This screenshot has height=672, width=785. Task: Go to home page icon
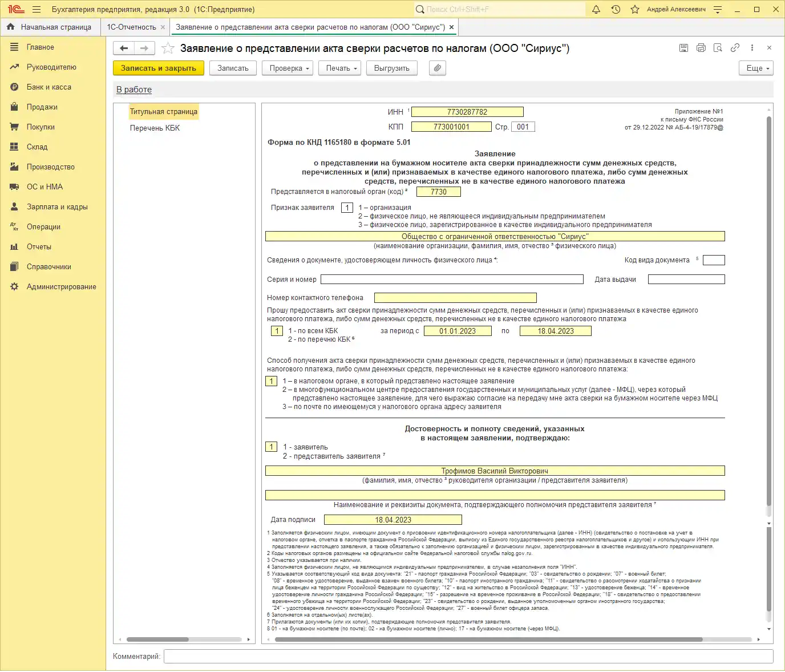pos(10,27)
